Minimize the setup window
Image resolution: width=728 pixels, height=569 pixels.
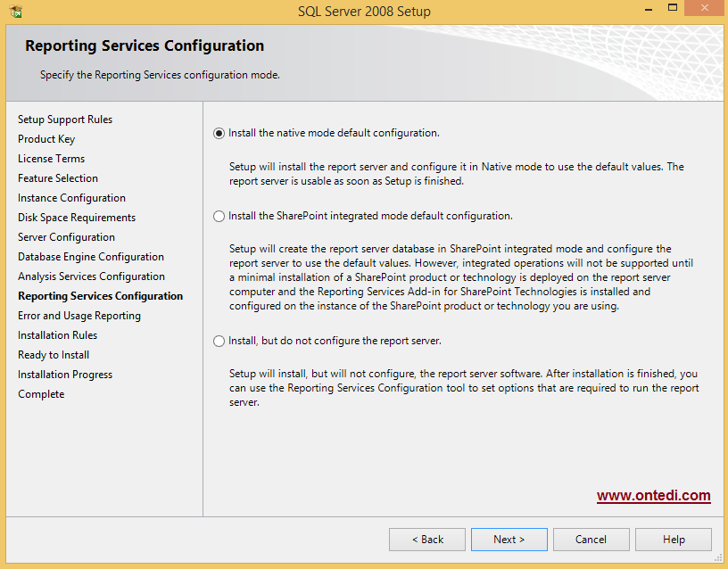[x=649, y=8]
